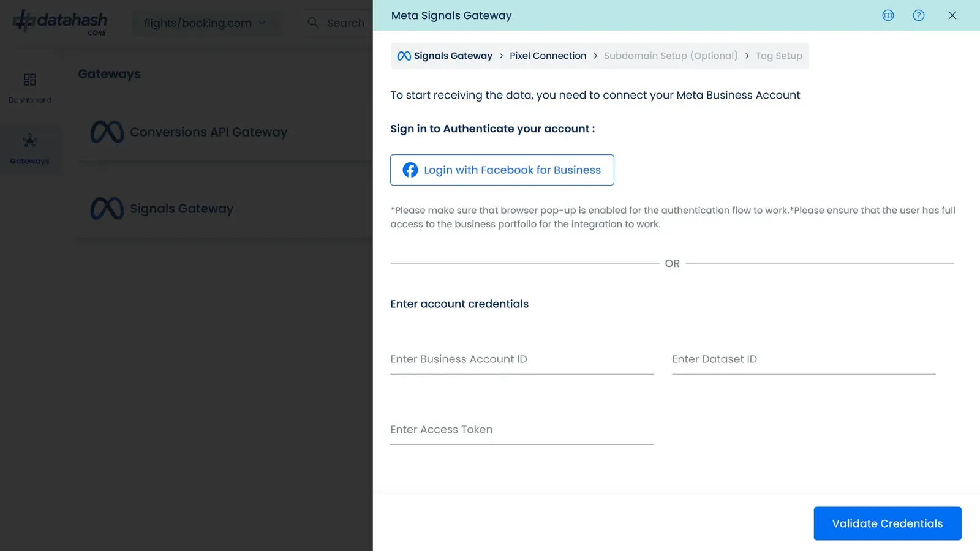Click the Validate Credentials button
Viewport: 980px width, 551px height.
(888, 523)
